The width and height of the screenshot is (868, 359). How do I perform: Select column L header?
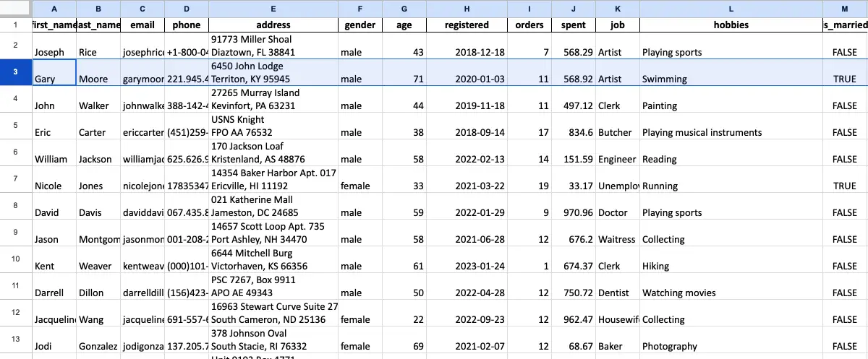[x=731, y=9]
